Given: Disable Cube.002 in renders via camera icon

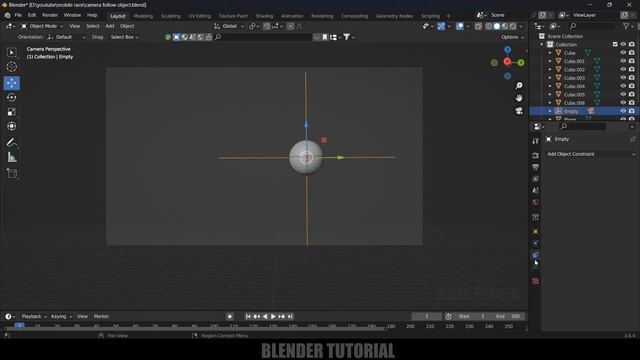Looking at the screenshot, I should point(632,70).
